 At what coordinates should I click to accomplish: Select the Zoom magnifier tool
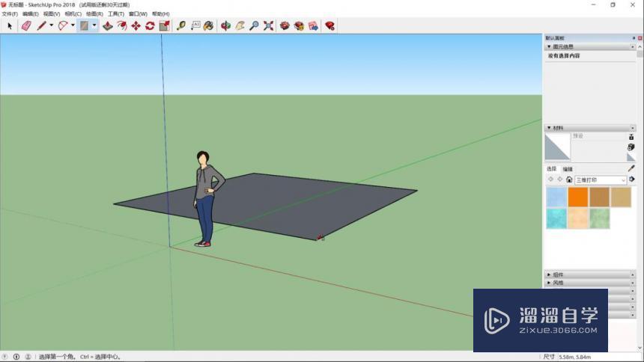tap(255, 26)
